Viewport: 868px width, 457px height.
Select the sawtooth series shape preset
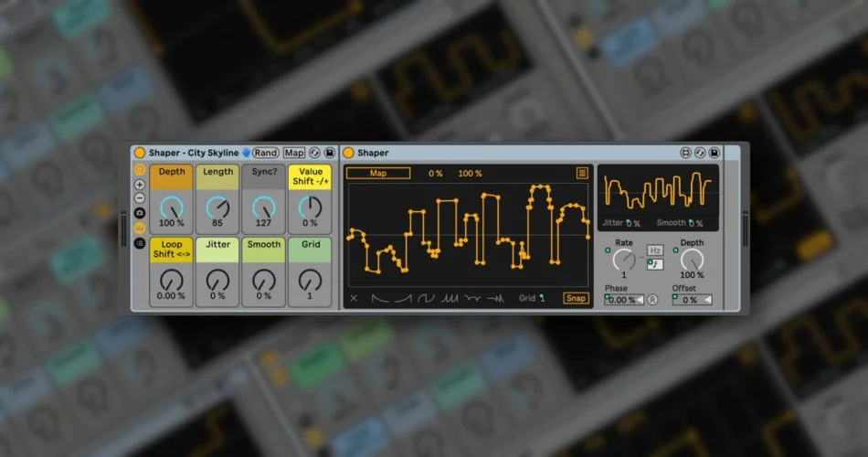click(449, 299)
